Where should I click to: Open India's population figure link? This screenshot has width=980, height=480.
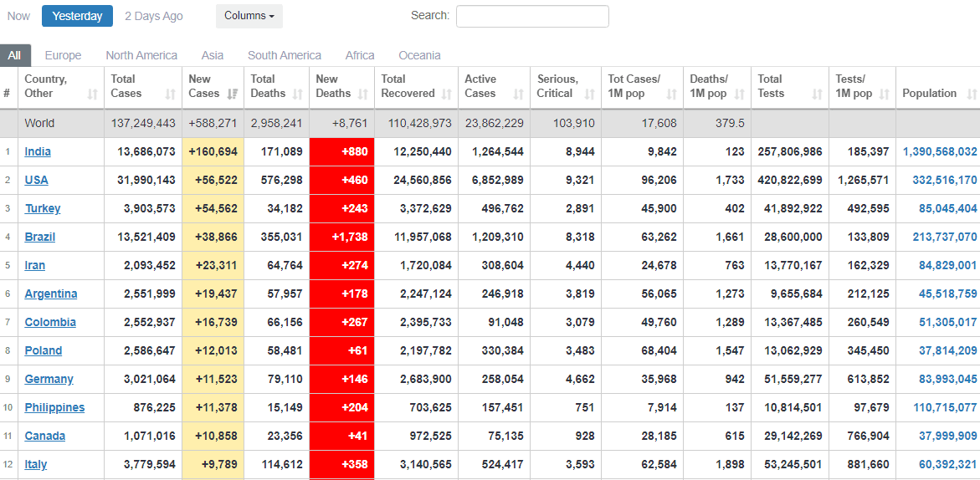pyautogui.click(x=939, y=151)
